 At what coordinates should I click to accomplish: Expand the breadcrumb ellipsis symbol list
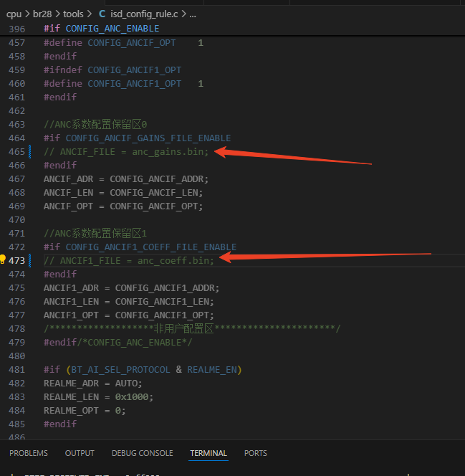click(x=193, y=14)
